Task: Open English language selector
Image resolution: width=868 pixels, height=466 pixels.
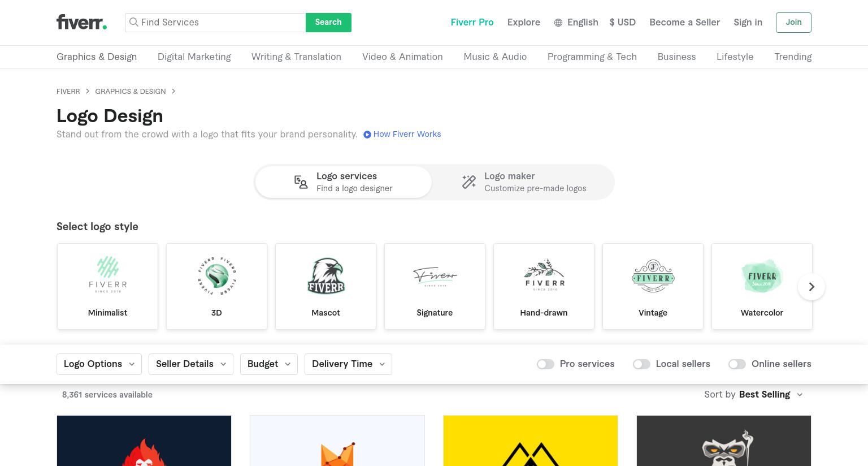Action: 576,22
